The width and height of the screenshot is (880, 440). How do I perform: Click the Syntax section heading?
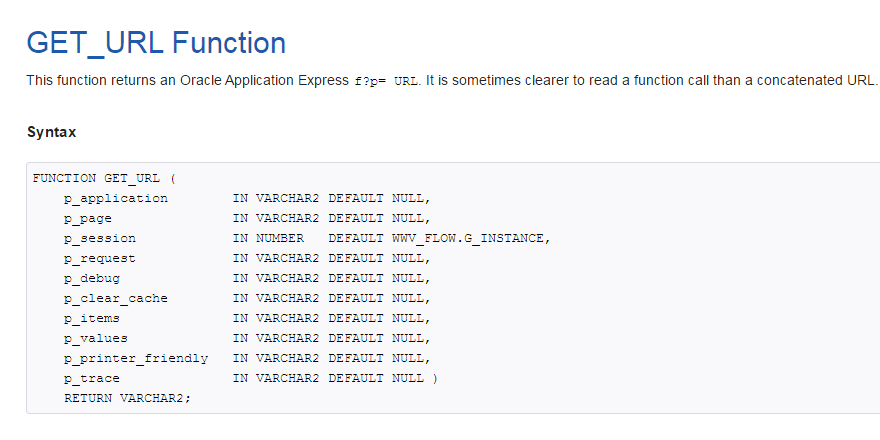coord(51,132)
